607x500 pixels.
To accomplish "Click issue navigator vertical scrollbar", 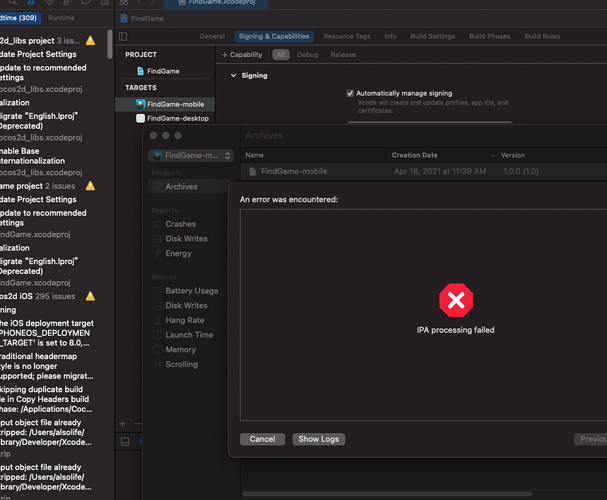I will [x=110, y=44].
